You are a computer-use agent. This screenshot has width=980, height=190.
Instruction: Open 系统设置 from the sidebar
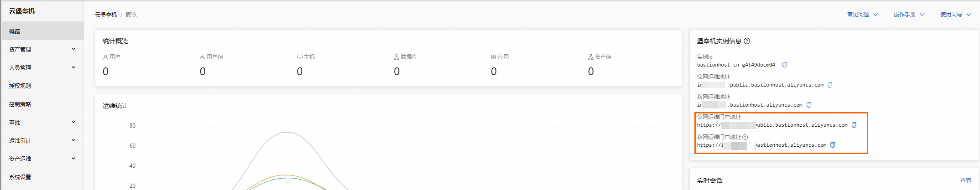[20, 177]
